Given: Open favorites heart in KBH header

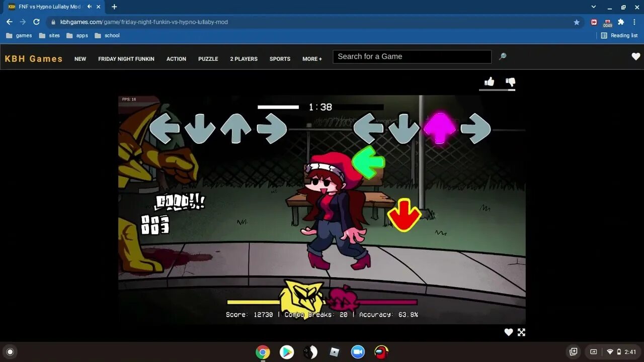Looking at the screenshot, I should click(636, 57).
